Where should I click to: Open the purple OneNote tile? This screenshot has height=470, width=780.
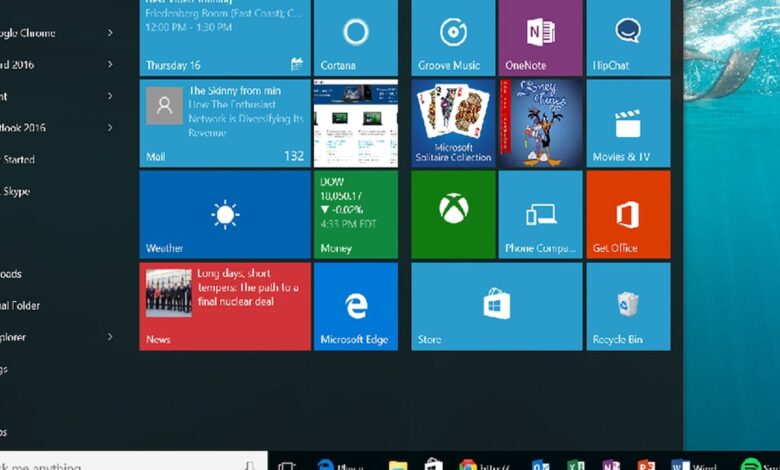point(540,38)
